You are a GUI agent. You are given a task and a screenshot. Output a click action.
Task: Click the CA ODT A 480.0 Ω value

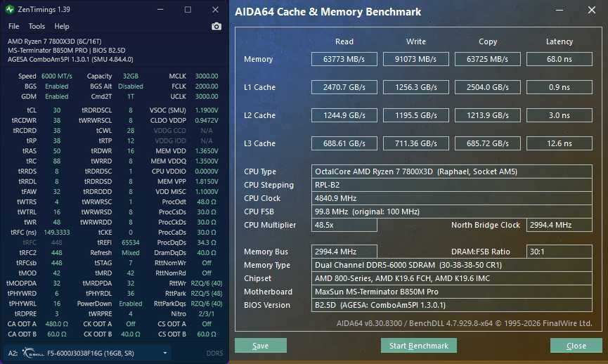click(x=57, y=324)
